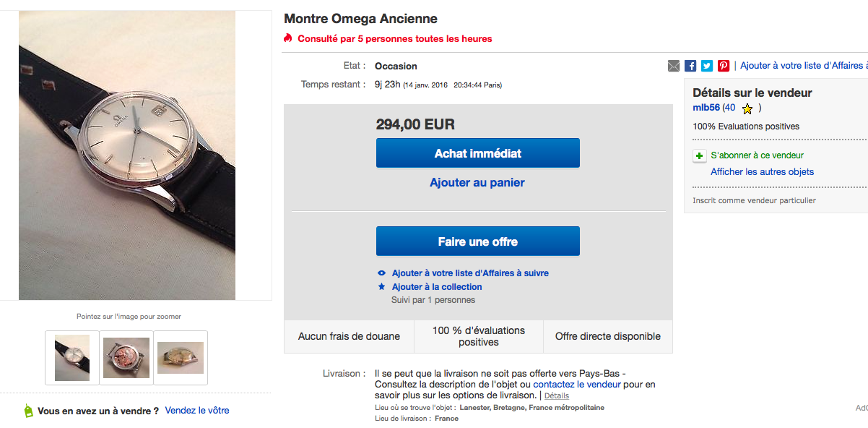Share the listing on Facebook
This screenshot has height=428, width=868.
(690, 66)
